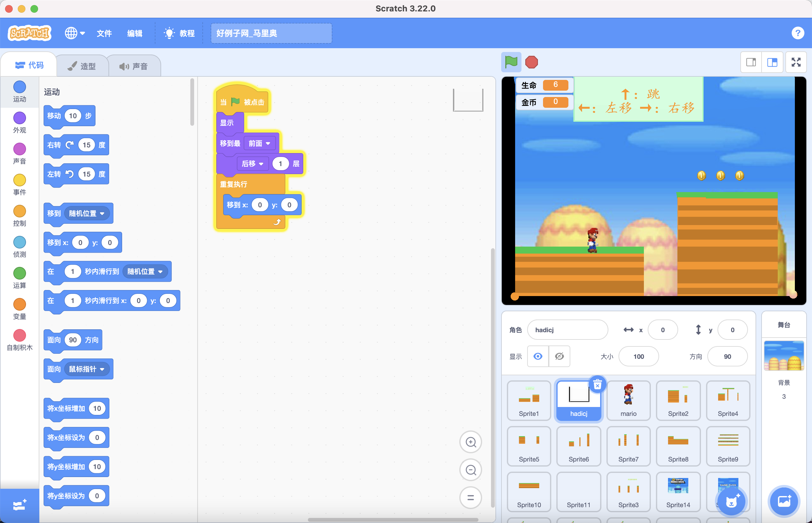Reset workspace zoom to default

click(x=471, y=498)
